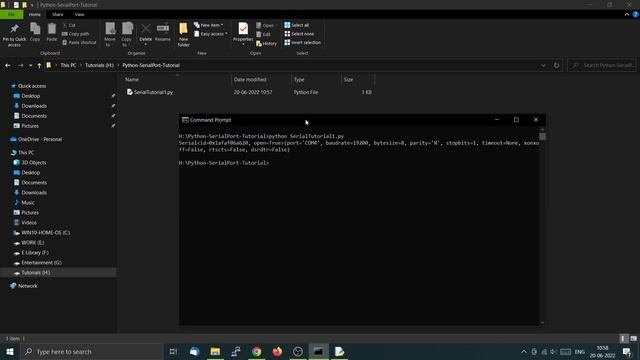Screen dimensions: 640x360
Task: Go back with navigation arrow
Action: click(8, 65)
